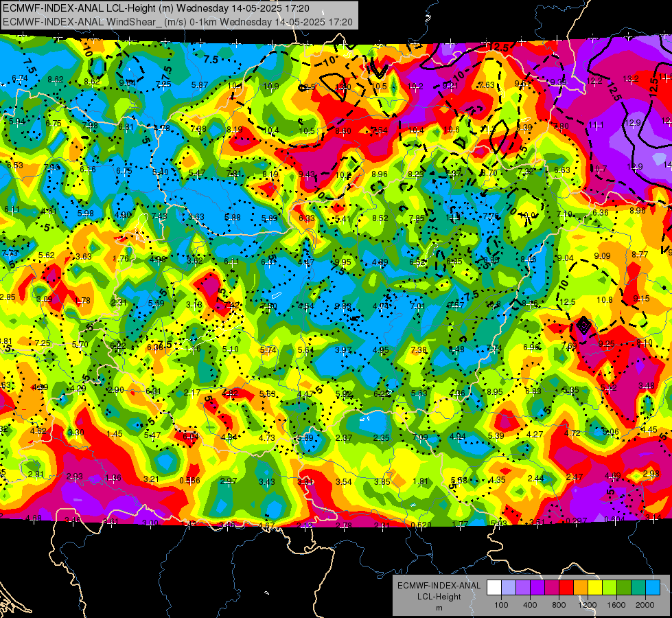Click the 800 label on the legend

(559, 605)
